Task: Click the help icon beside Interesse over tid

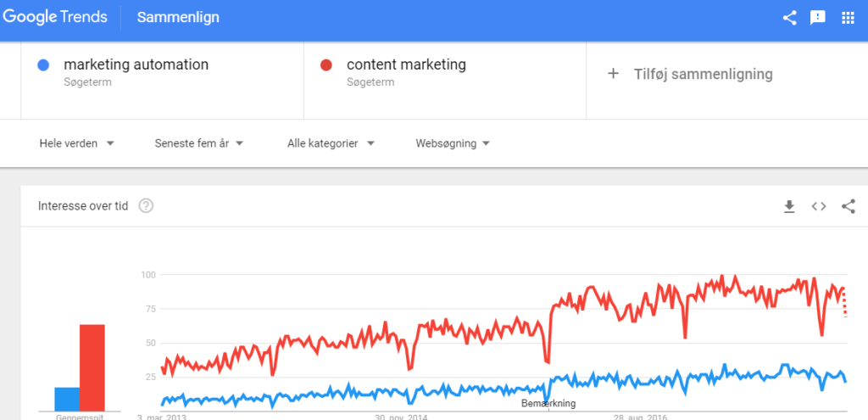Action: pos(146,206)
